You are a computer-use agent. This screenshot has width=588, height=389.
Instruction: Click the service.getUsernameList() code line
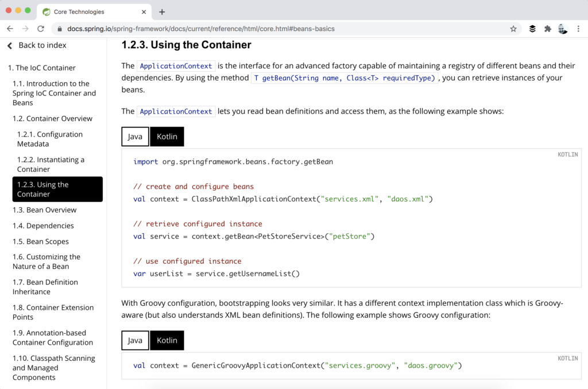pos(216,274)
